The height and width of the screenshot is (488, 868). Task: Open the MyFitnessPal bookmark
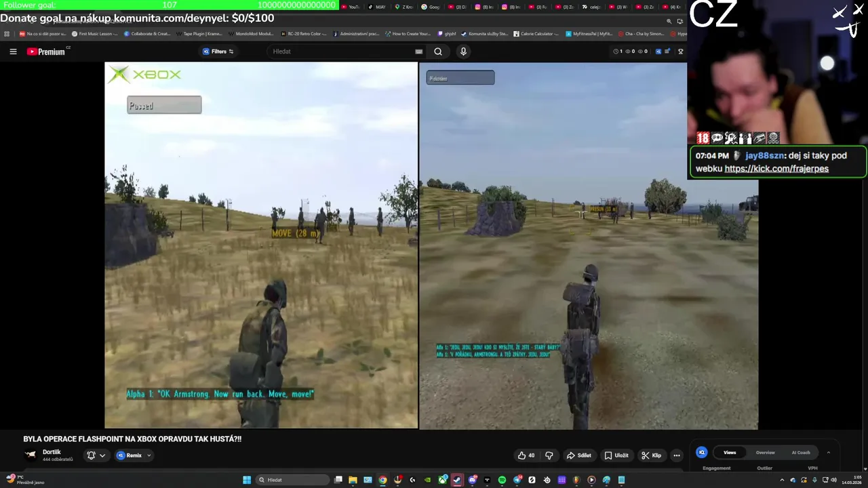589,34
